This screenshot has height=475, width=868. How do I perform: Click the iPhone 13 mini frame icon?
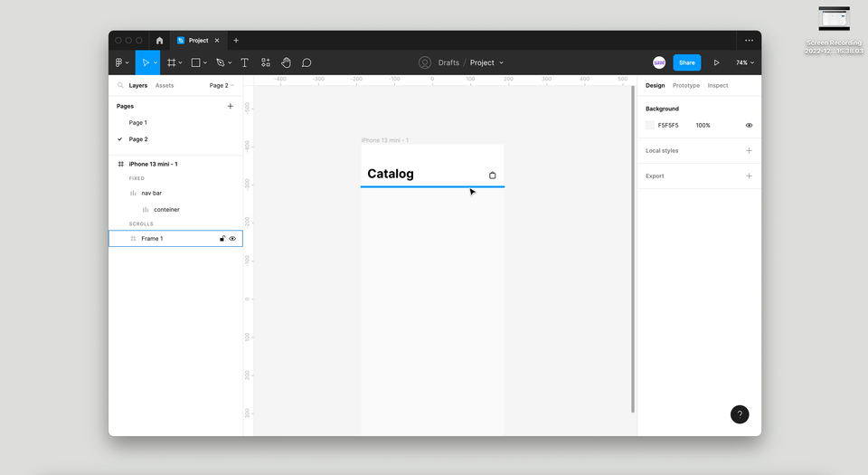tap(120, 164)
